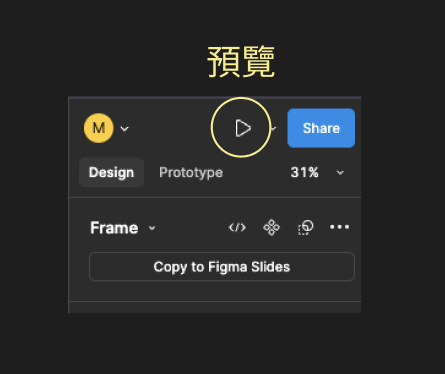Expand the chevron next to M avatar
This screenshot has width=445, height=374.
[x=124, y=129]
